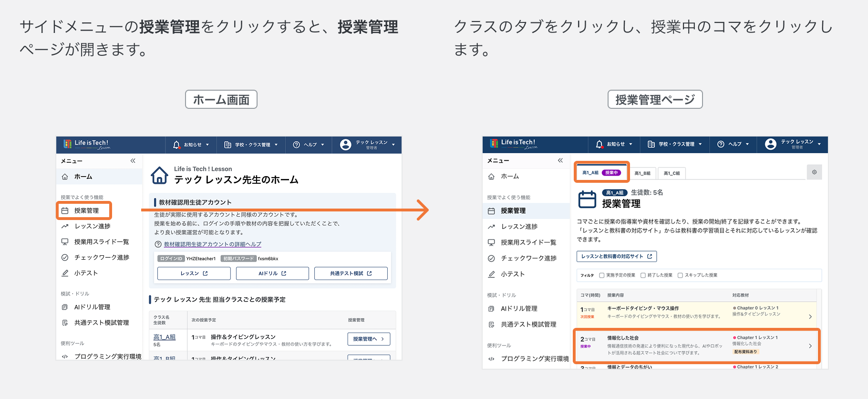The width and height of the screenshot is (868, 399).
Task: Click the 授業管理へ button for 高1_A組
Action: coord(369,339)
